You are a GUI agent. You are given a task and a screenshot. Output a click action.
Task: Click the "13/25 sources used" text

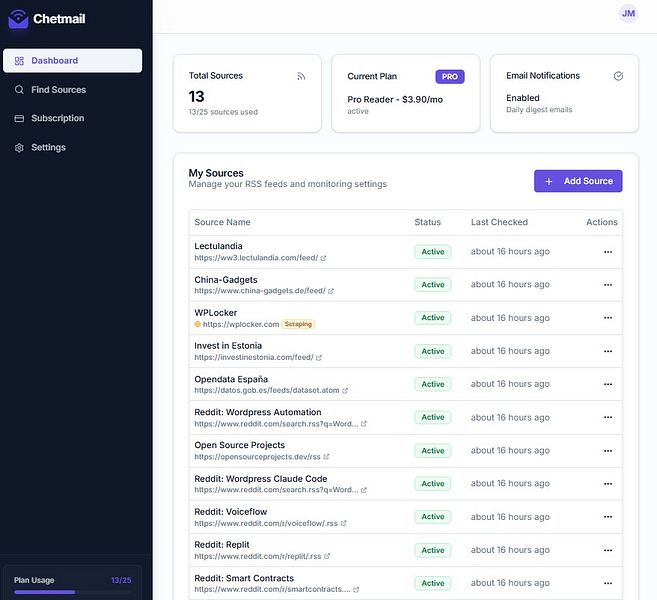223,112
